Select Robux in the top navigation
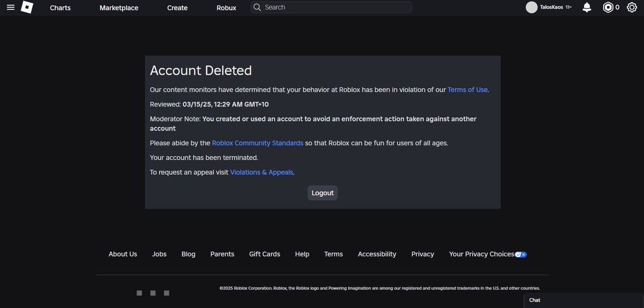The image size is (644, 308). (226, 8)
